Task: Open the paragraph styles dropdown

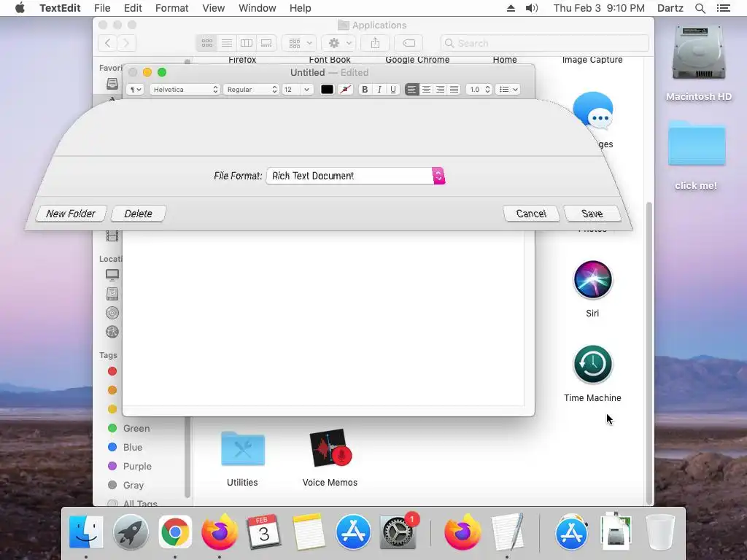Action: (135, 90)
